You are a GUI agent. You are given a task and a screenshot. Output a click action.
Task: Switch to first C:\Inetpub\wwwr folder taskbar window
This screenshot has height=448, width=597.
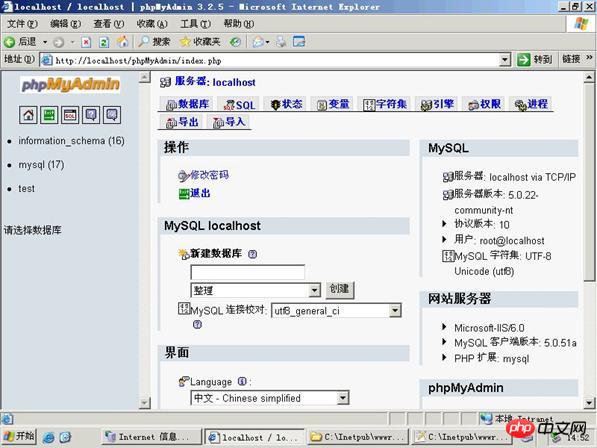(x=358, y=437)
